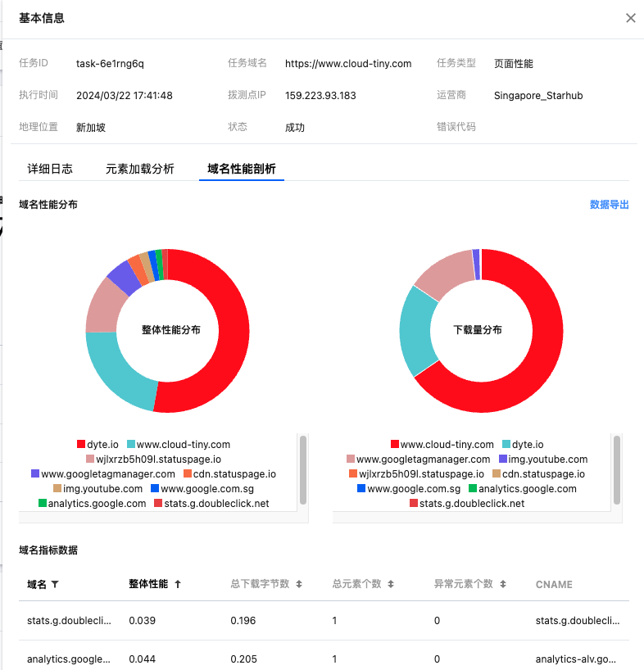Select the 域名性能剖析 tab
Viewport: 644px width, 670px height.
click(x=242, y=169)
